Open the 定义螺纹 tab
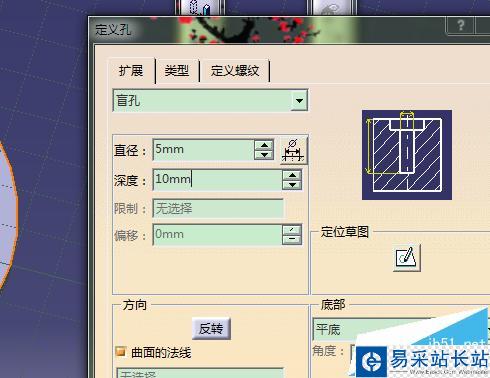 (x=235, y=71)
